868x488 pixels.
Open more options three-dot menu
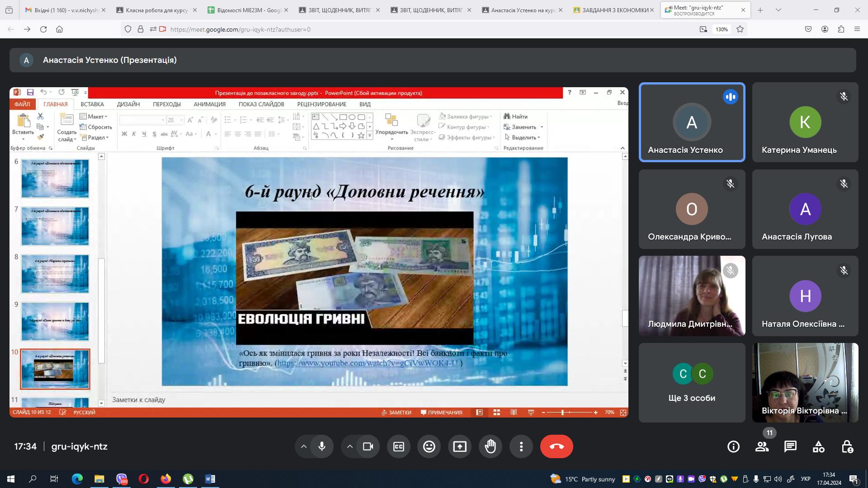point(521,446)
